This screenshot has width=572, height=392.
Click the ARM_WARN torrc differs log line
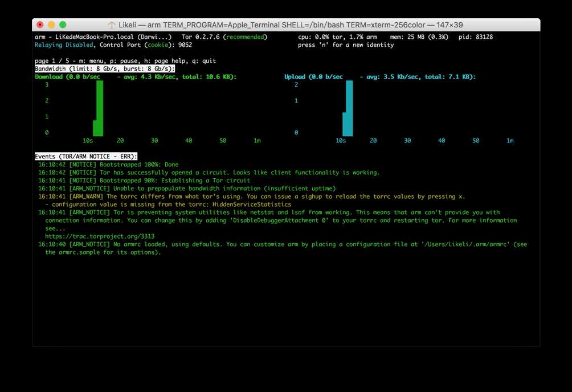tap(252, 197)
